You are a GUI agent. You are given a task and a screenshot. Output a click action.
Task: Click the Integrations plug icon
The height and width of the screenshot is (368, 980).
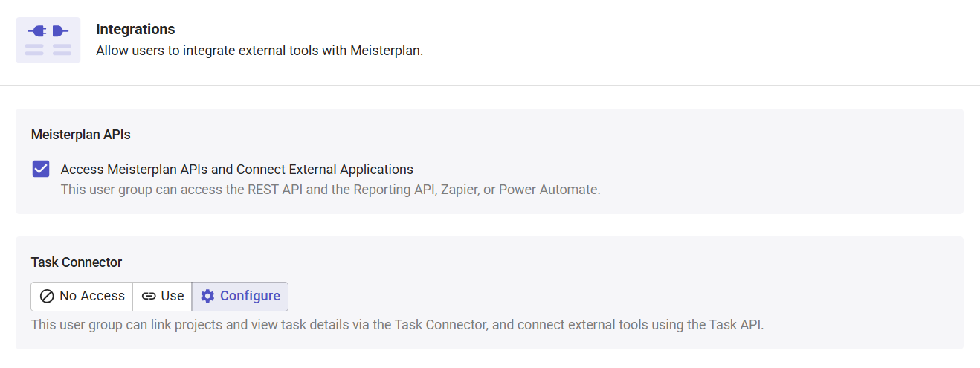(48, 31)
